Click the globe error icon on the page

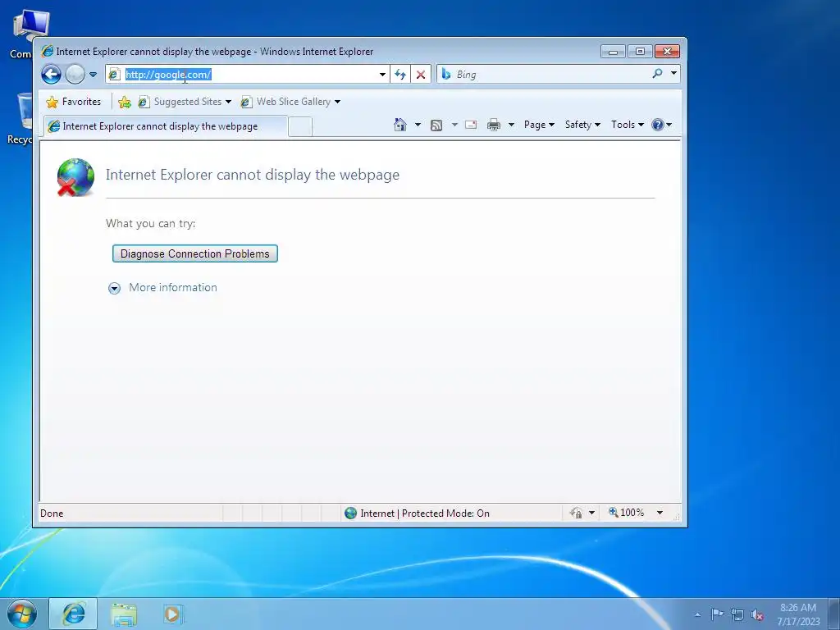(x=75, y=177)
